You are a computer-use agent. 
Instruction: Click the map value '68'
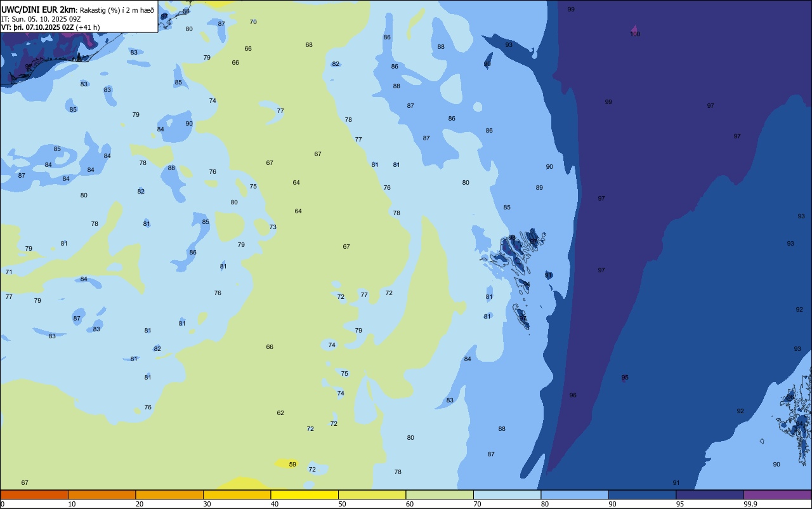(309, 45)
